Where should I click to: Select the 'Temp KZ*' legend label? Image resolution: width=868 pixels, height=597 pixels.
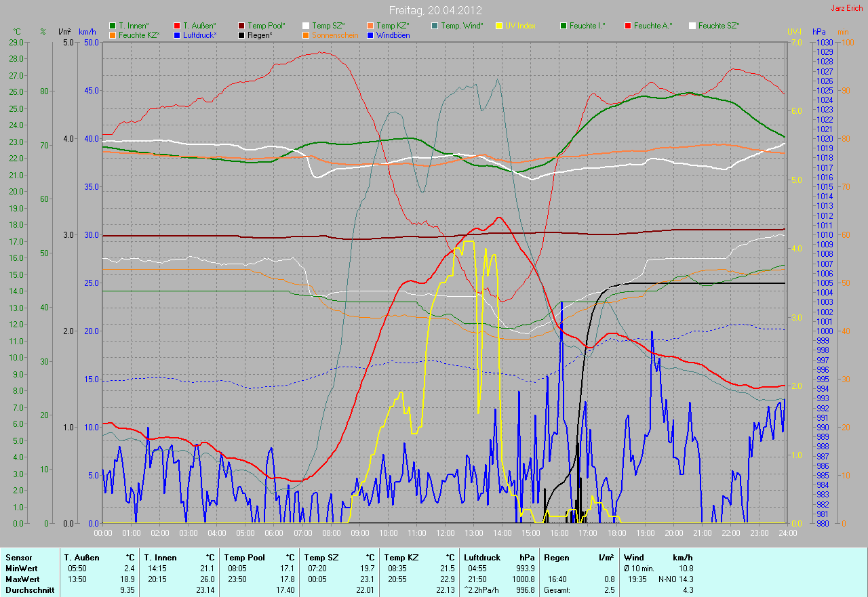pos(393,26)
